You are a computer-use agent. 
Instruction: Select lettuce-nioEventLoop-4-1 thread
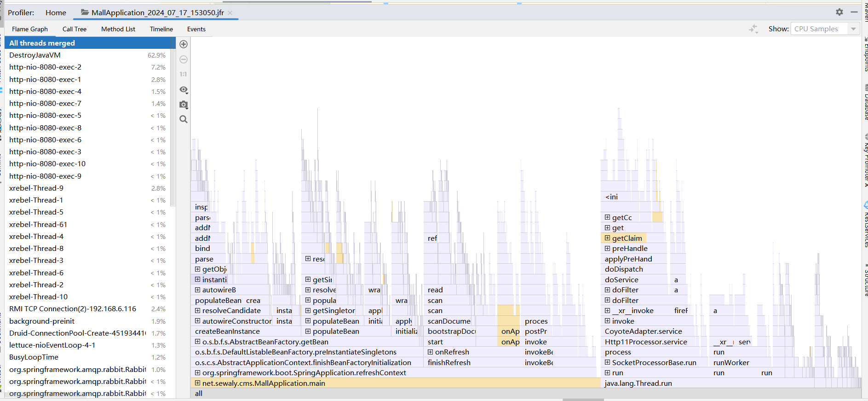(x=87, y=345)
